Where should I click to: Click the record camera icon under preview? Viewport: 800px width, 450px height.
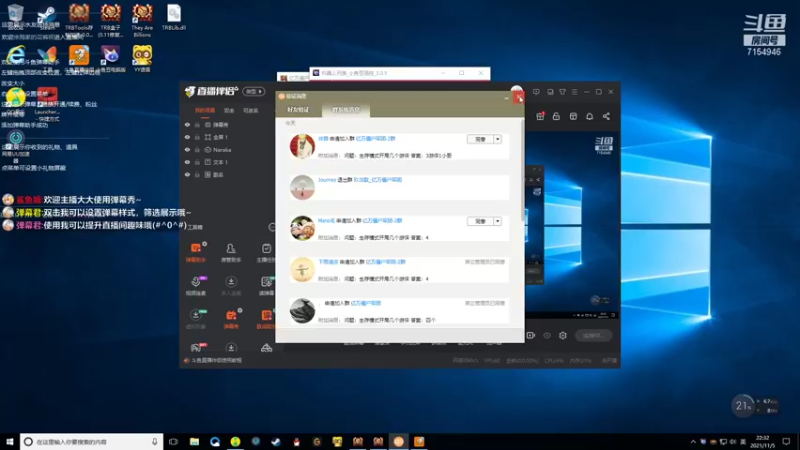click(x=531, y=336)
